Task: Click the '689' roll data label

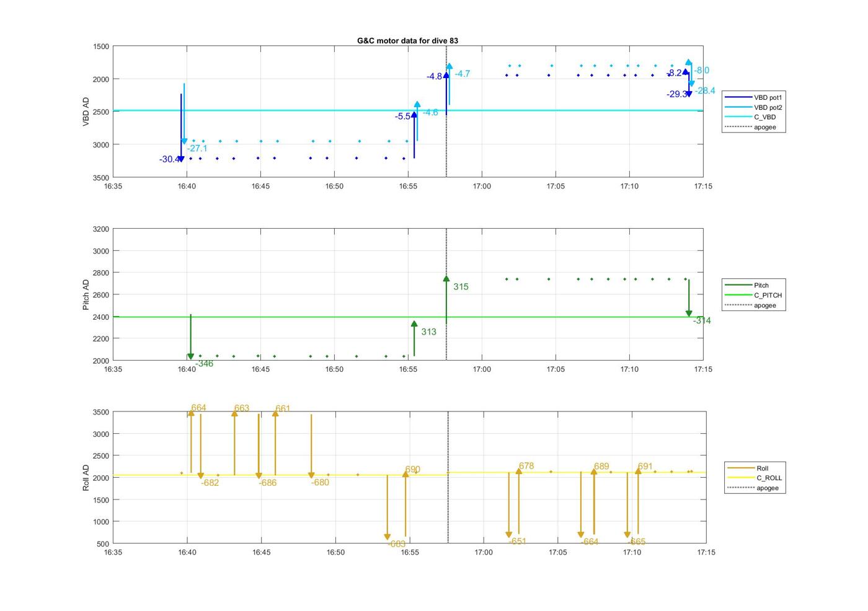Action: [601, 466]
